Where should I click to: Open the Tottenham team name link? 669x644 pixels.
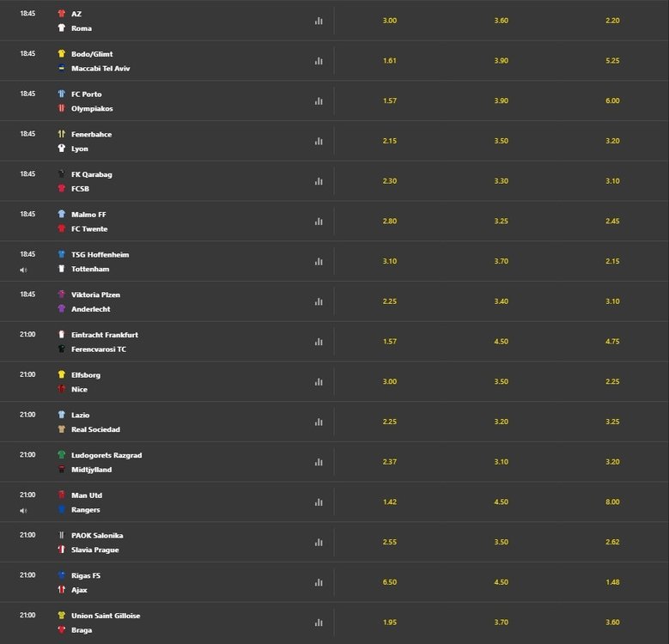91,269
